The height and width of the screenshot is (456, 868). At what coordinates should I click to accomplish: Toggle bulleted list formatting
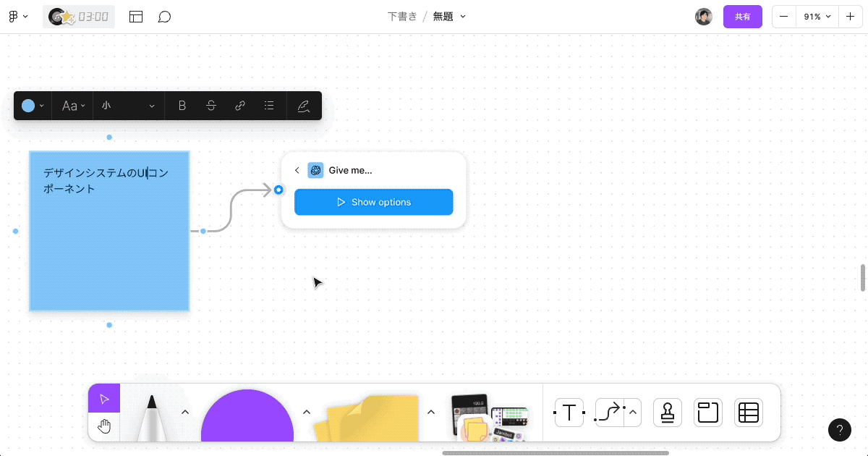[268, 105]
